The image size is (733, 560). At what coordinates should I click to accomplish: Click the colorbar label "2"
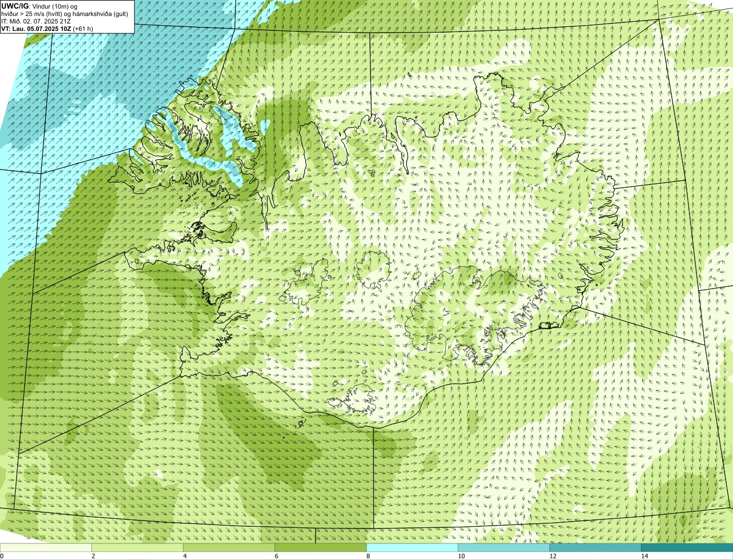pos(93,556)
